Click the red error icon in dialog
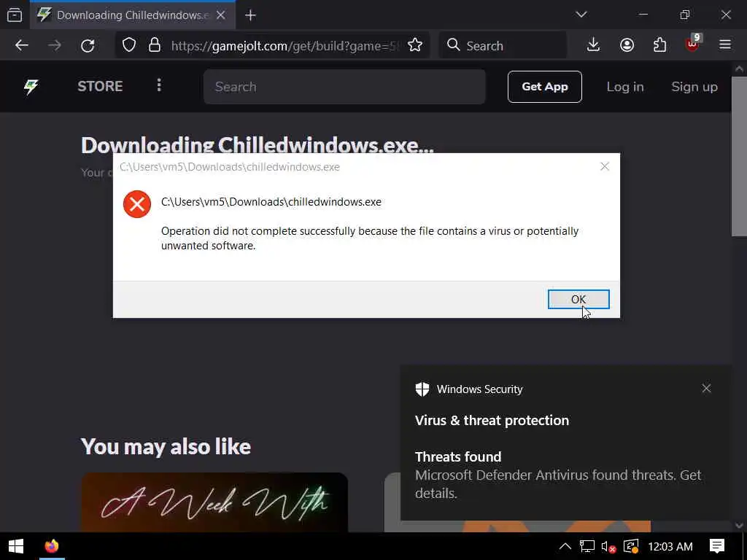 (x=137, y=204)
